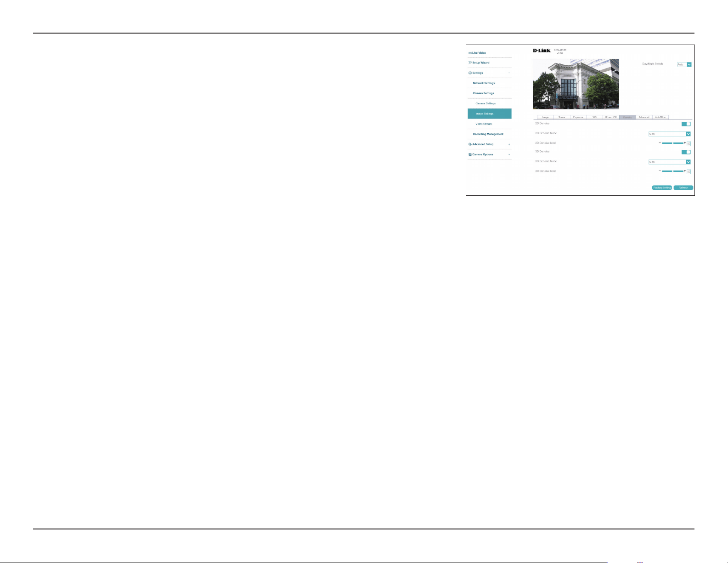Decrease 3D Denoise level with minus
728x563 pixels.
[x=660, y=171]
